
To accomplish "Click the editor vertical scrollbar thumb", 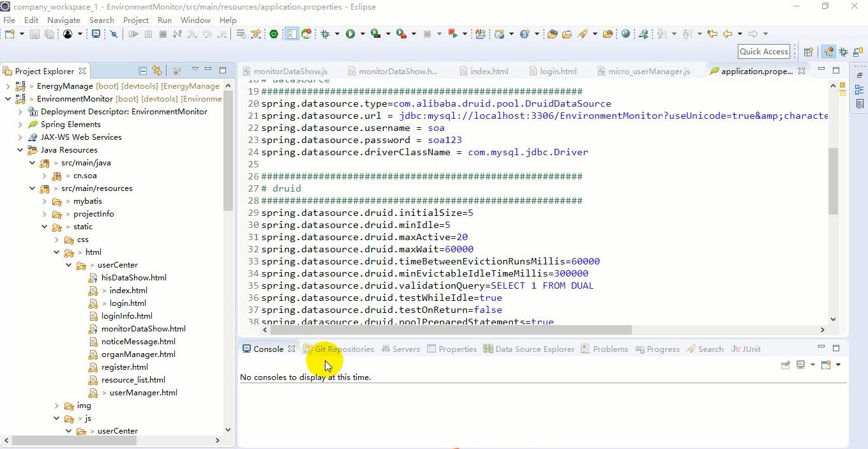I will [x=833, y=181].
